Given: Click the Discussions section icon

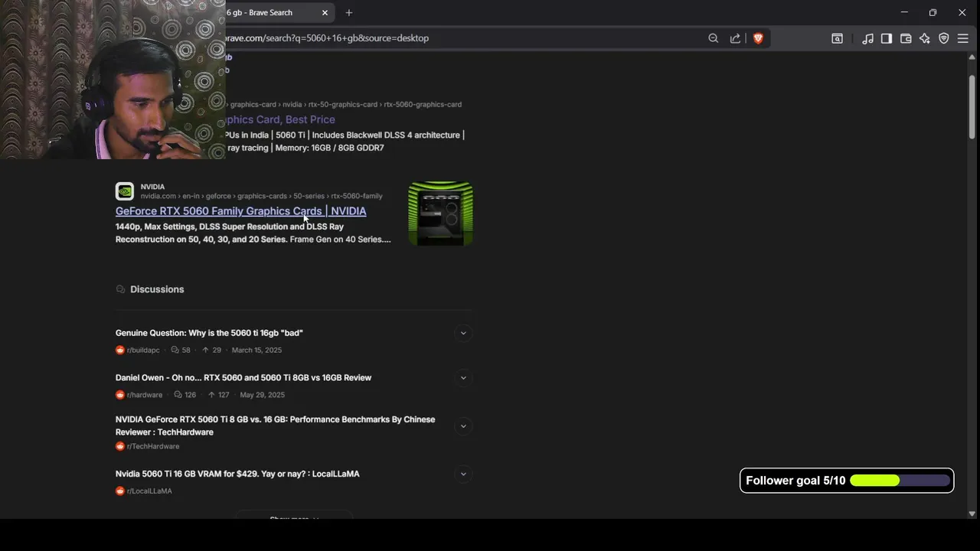Looking at the screenshot, I should tap(120, 289).
